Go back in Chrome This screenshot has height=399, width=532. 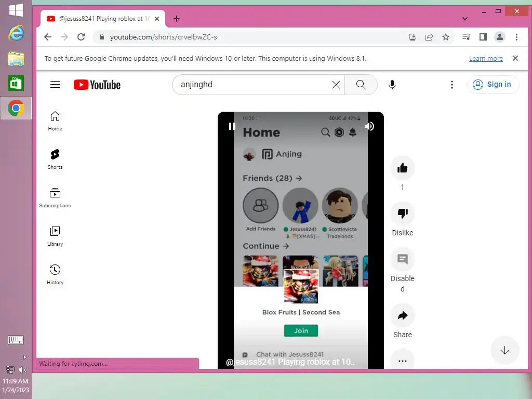click(48, 37)
